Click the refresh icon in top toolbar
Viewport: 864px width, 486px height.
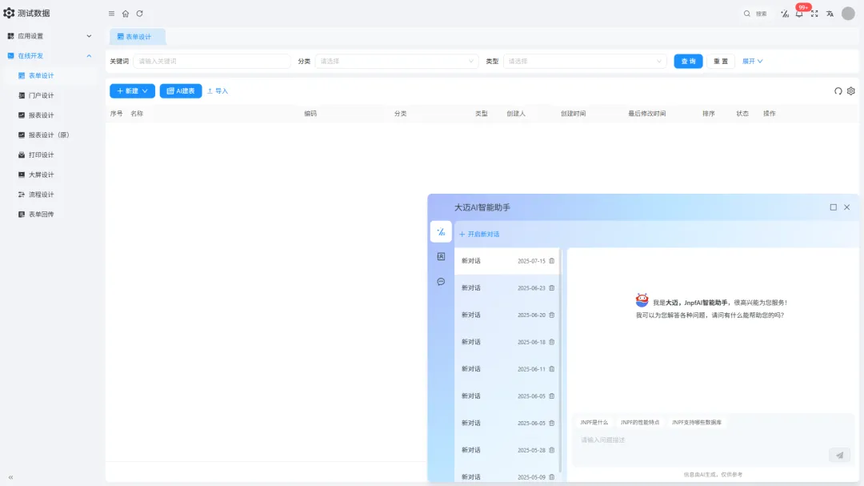139,14
